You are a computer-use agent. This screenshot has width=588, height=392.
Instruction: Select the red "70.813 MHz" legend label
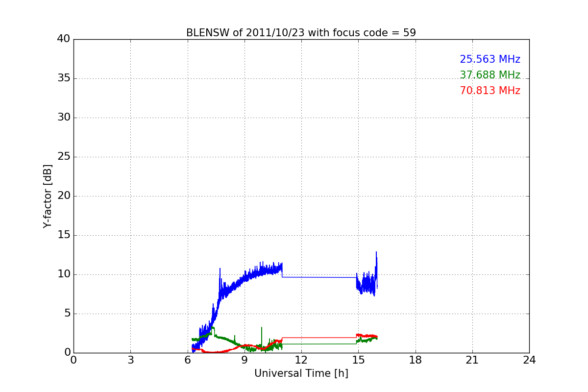[490, 91]
